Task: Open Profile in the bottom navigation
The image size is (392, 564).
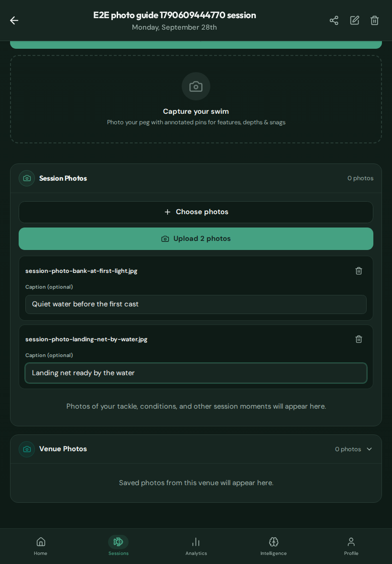Action: (351, 546)
